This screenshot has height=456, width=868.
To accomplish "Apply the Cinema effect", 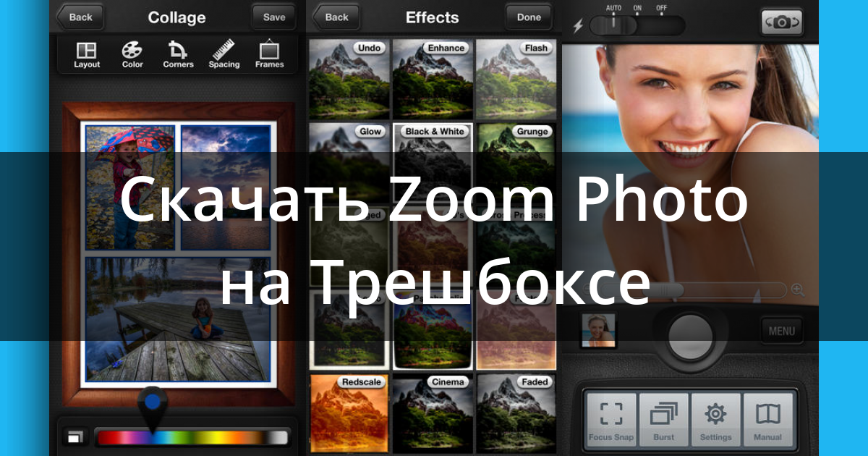I will coord(433,413).
